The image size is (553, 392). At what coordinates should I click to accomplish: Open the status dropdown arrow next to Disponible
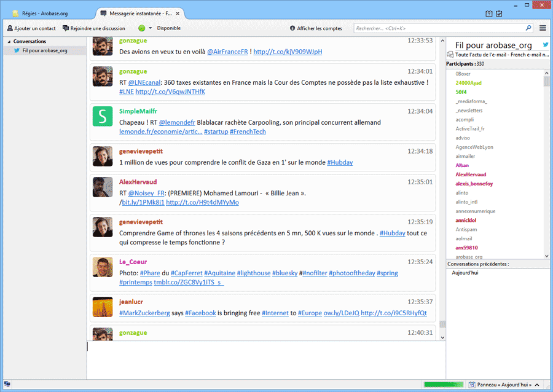[151, 28]
